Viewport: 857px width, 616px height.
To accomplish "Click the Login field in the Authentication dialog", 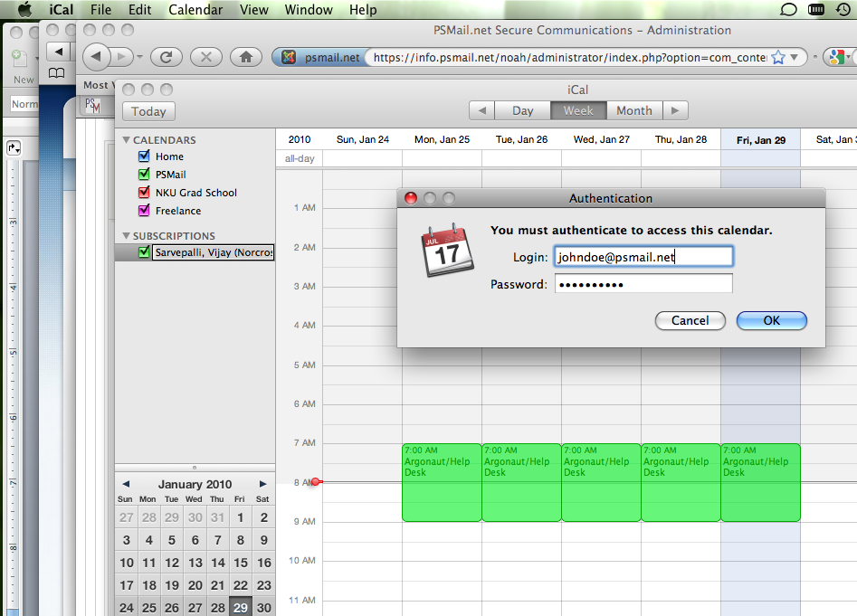I will click(643, 257).
